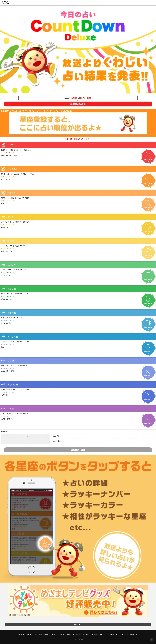Click the gray 星座登録・変更 button
The image size is (156, 644).
78,450
